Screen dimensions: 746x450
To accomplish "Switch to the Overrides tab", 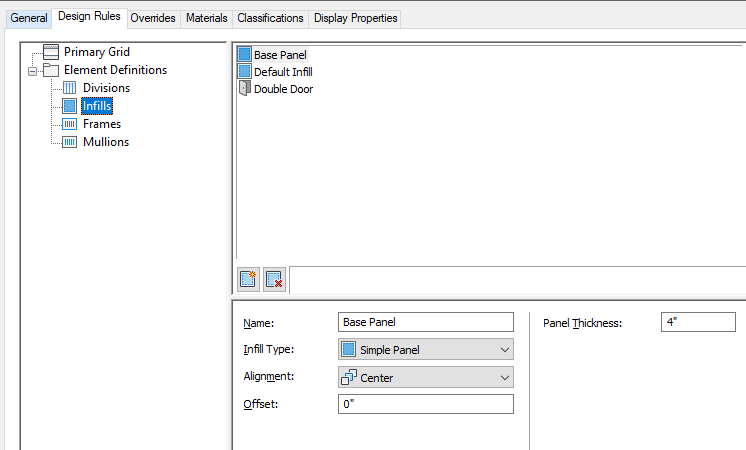I will tap(153, 18).
